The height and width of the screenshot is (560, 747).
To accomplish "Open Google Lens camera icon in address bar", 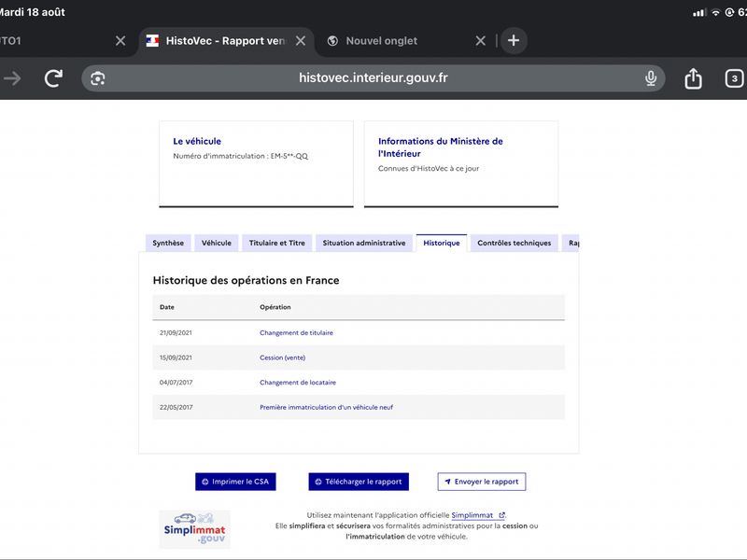I will pyautogui.click(x=98, y=78).
